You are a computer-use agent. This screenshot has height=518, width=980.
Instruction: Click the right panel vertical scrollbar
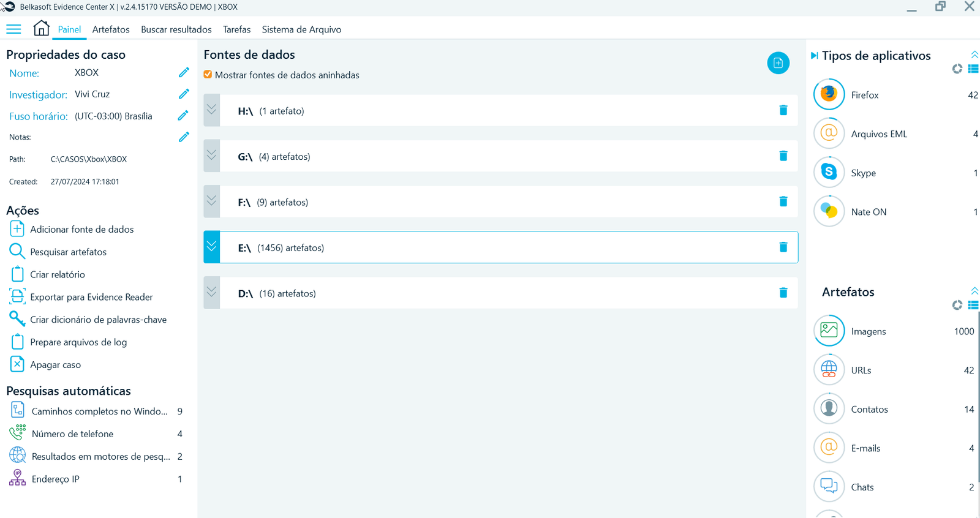[x=978, y=398]
